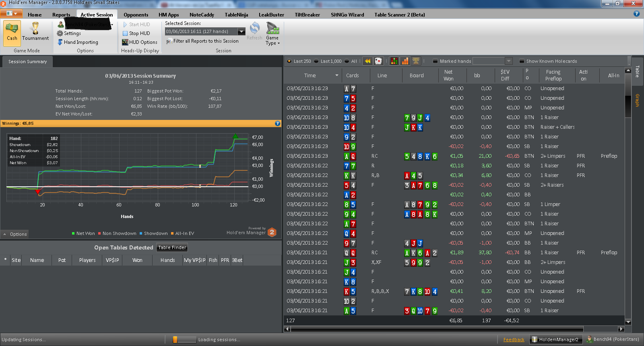Select the All hands radio button
The height and width of the screenshot is (346, 644).
[x=347, y=61]
